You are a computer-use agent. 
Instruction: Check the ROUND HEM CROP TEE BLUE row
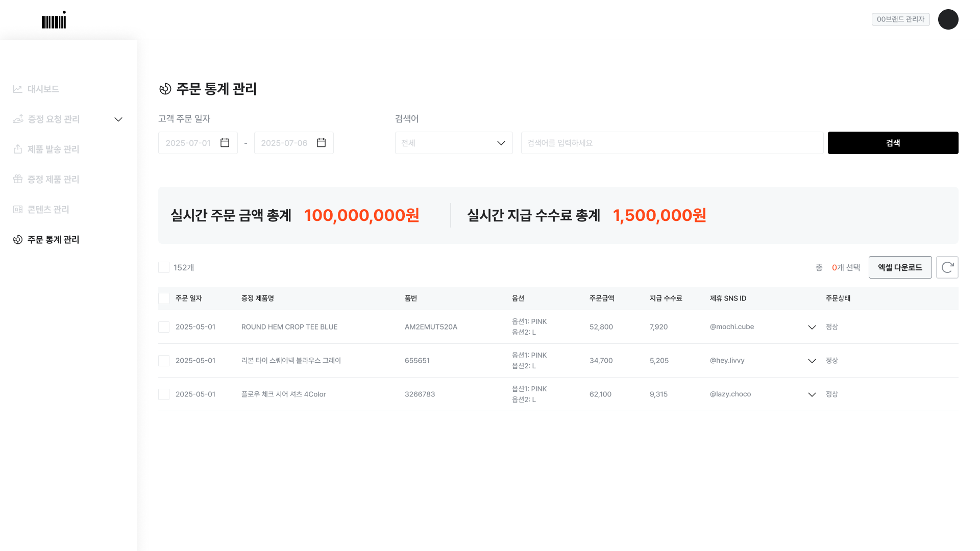(164, 327)
